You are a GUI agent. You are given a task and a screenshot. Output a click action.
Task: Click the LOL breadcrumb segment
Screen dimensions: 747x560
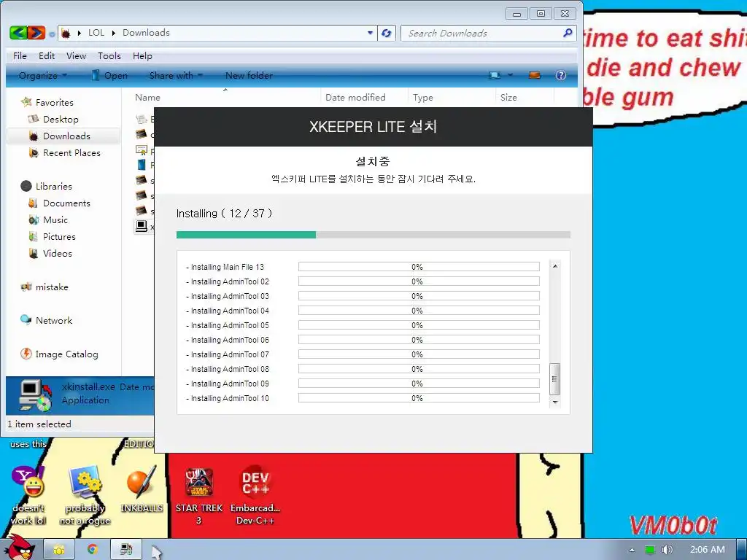point(96,33)
